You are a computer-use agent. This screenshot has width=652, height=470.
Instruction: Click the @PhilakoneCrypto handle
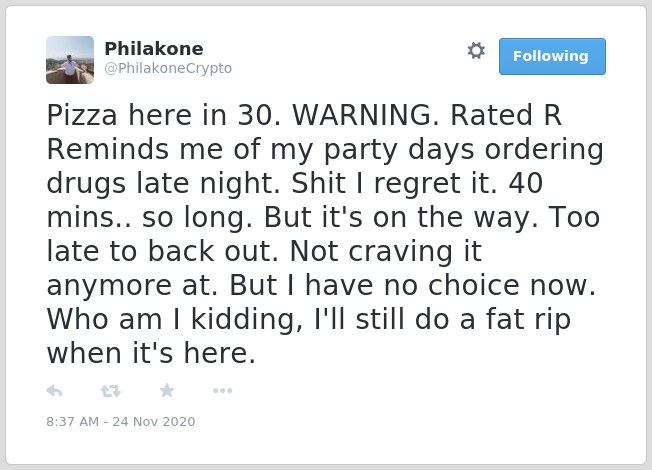(x=168, y=68)
